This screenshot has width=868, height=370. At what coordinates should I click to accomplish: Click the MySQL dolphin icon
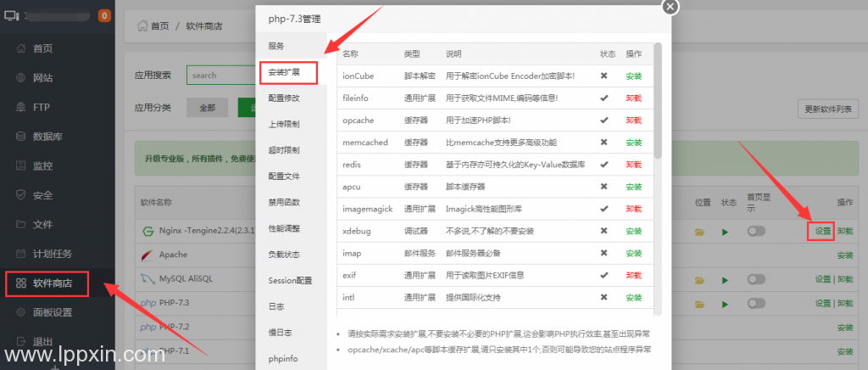tap(147, 278)
